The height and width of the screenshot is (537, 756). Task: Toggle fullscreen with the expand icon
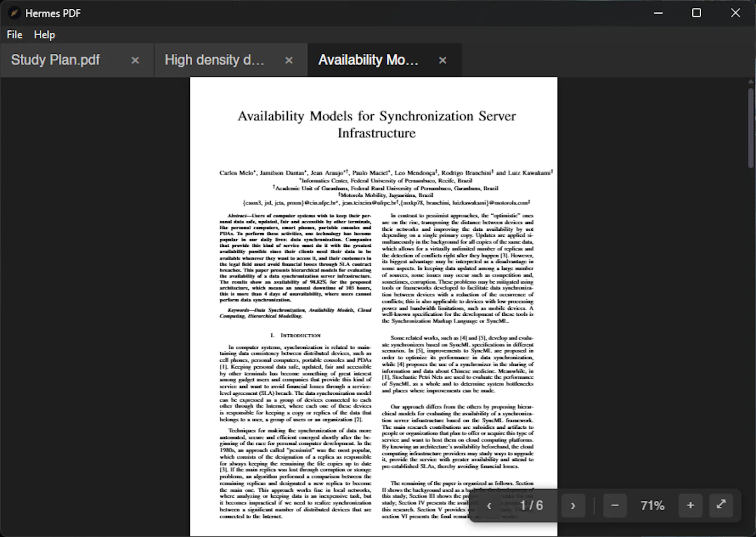point(721,504)
